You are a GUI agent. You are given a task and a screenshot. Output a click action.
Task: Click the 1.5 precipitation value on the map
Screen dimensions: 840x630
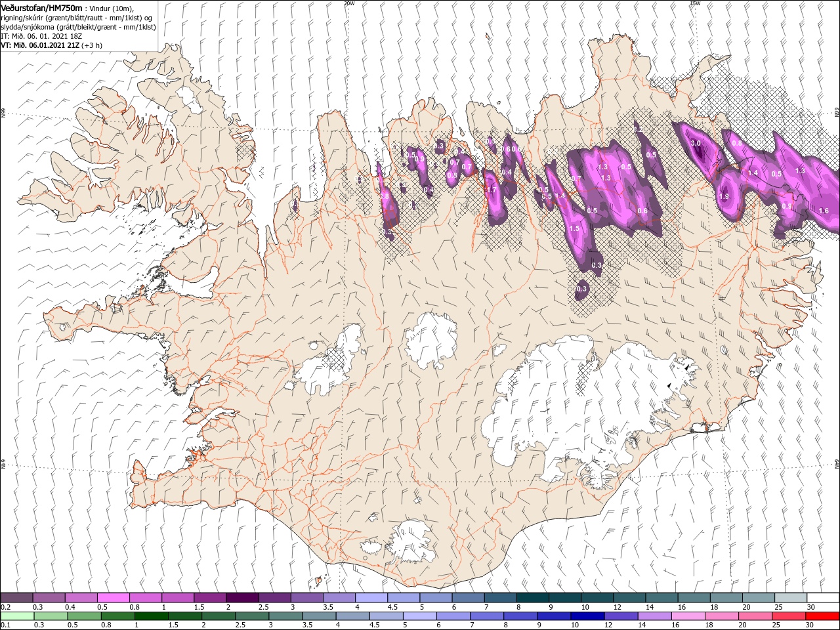pos(574,228)
